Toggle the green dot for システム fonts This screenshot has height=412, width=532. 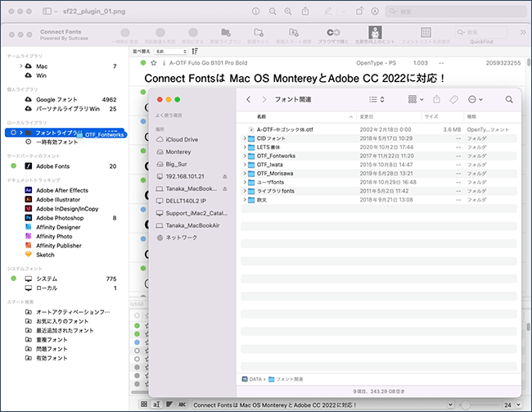[14, 278]
